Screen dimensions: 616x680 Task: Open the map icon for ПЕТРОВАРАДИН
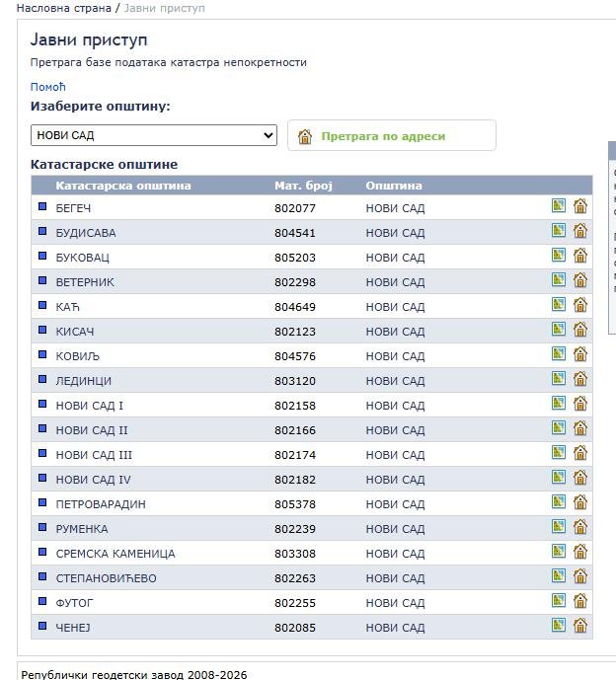coord(559,502)
